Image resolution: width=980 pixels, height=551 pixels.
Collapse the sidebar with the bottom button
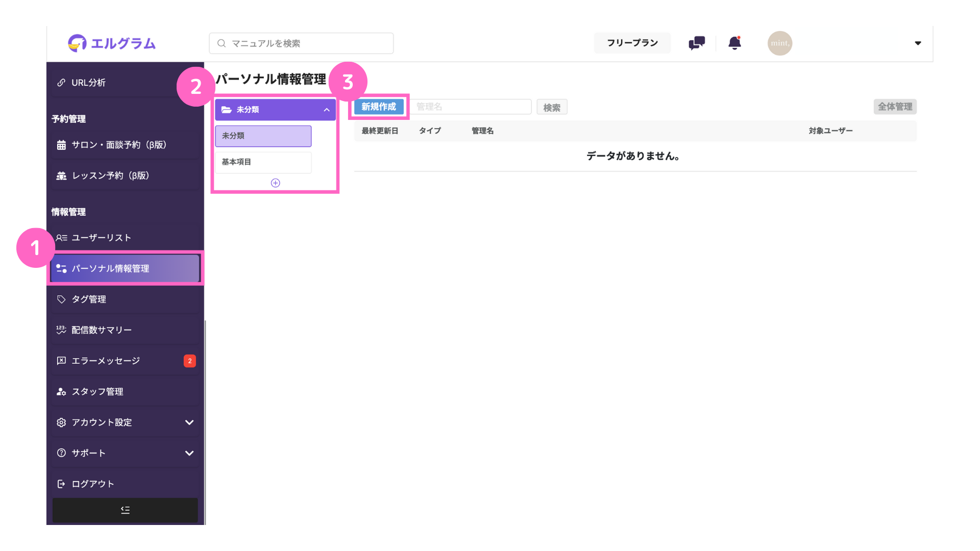coord(125,510)
